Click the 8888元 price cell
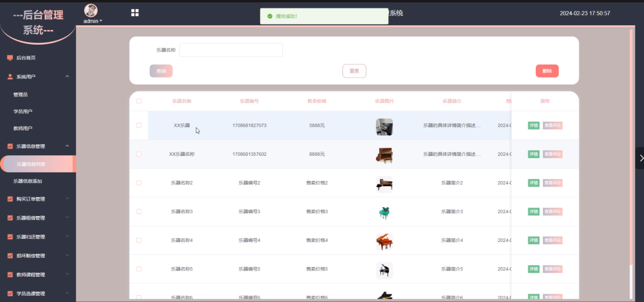Image resolution: width=644 pixels, height=302 pixels. click(317, 154)
